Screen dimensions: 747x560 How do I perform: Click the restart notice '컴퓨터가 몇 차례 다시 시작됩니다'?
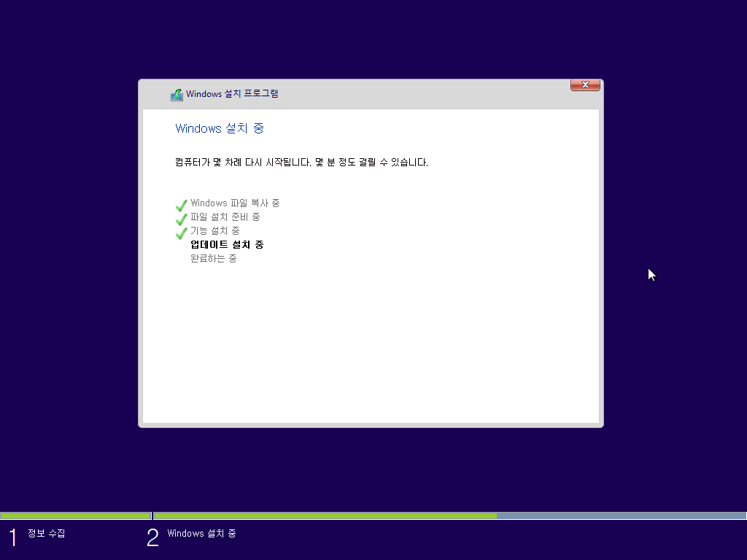point(243,163)
